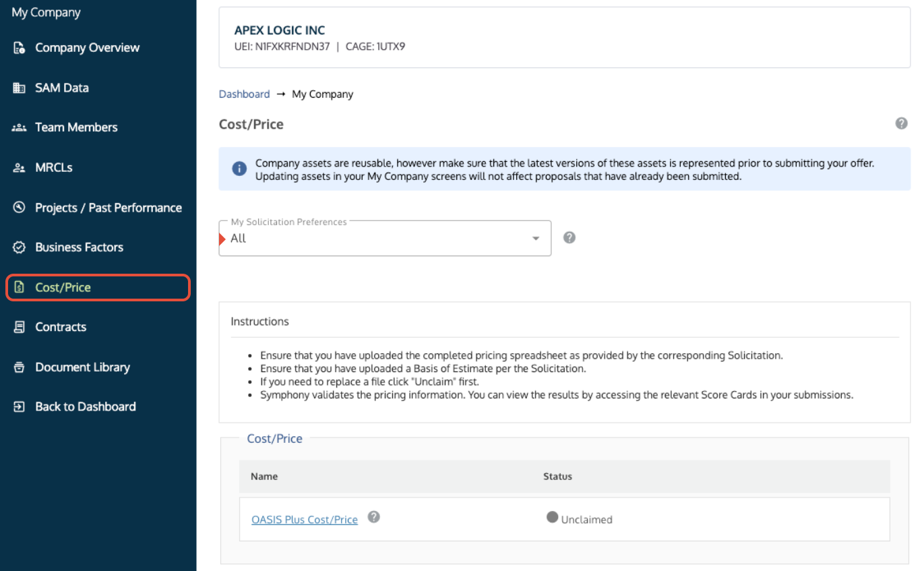
Task: Open the My Solicitation Preferences dropdown
Action: 385,238
